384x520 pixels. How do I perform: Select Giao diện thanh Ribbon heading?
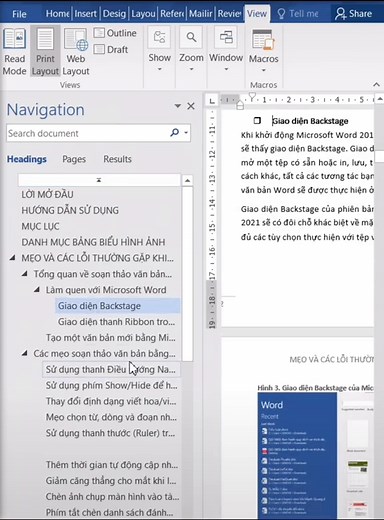pyautogui.click(x=116, y=322)
